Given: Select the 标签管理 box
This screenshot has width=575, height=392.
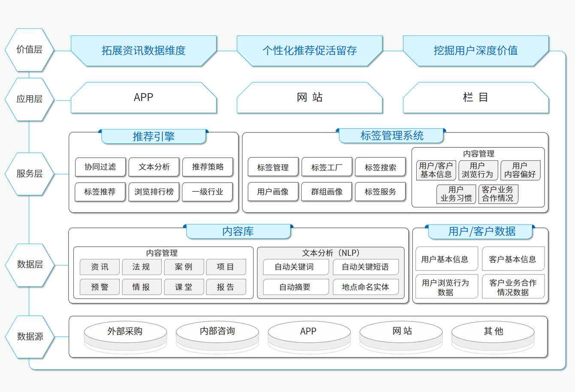Looking at the screenshot, I should pyautogui.click(x=273, y=167).
